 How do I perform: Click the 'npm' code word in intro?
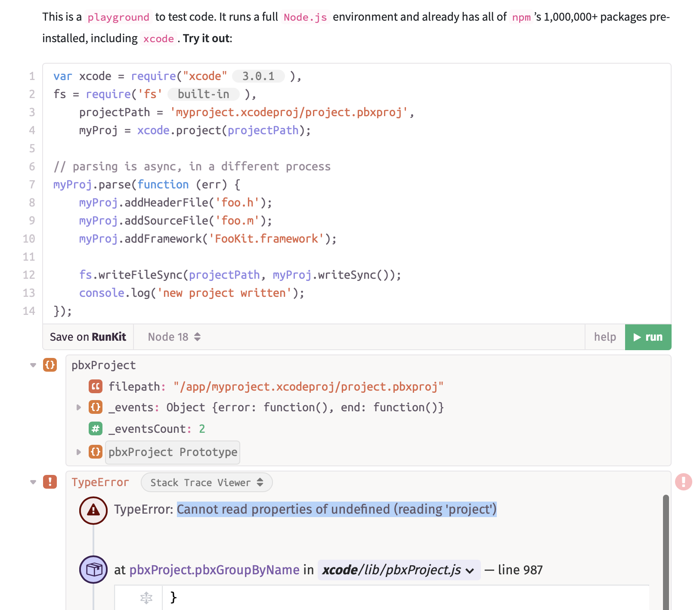521,17
